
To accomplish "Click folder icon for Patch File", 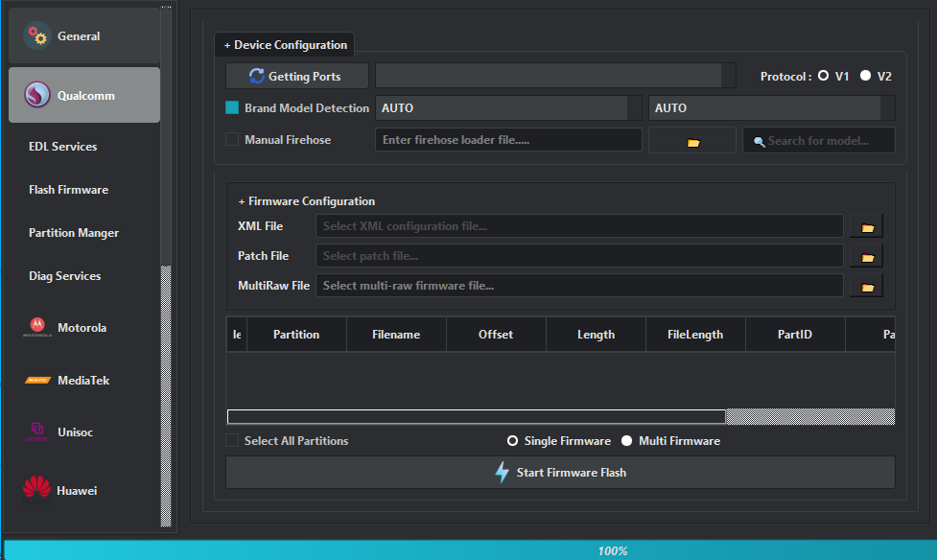I will point(866,257).
